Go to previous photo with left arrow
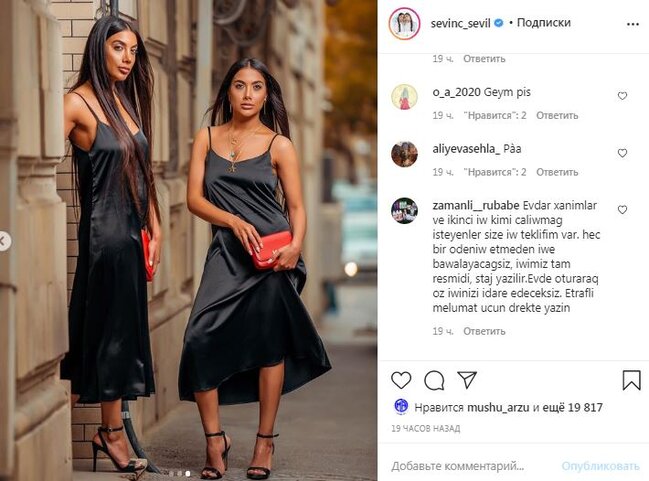This screenshot has height=481, width=649. pos(4,241)
